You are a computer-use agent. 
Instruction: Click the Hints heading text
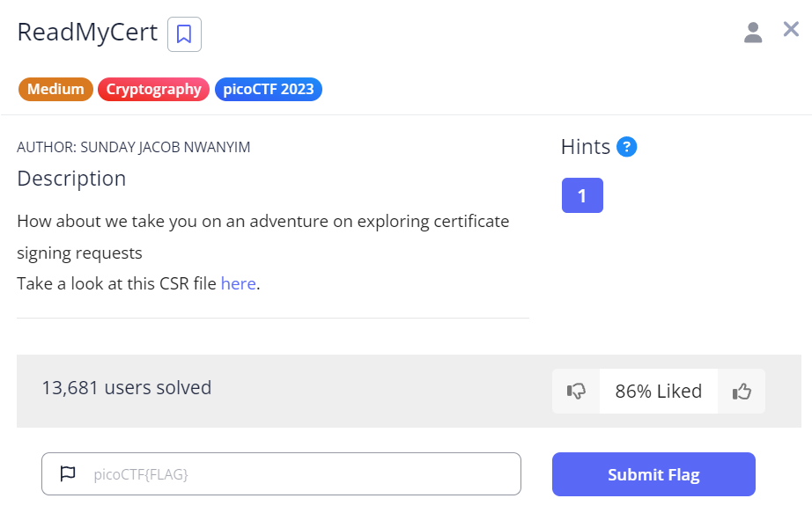point(585,147)
